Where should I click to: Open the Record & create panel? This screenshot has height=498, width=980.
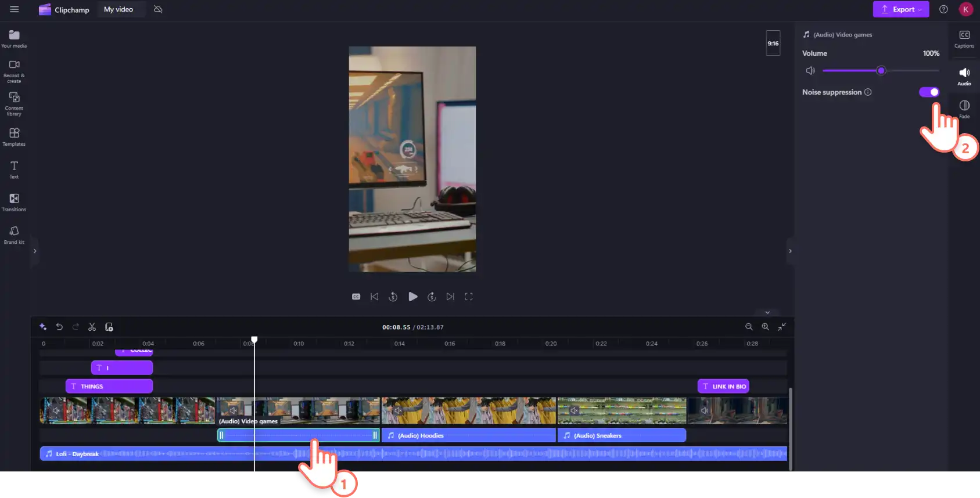click(14, 71)
